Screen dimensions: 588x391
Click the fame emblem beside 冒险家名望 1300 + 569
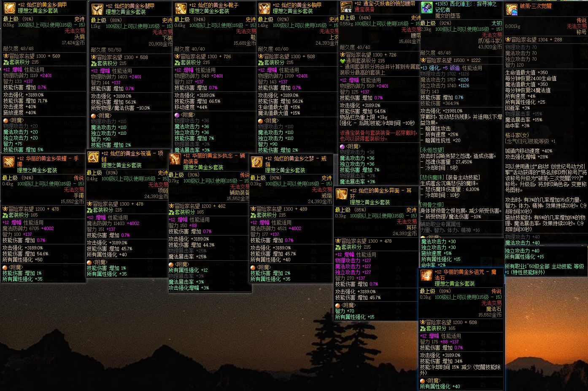[x=5, y=56]
